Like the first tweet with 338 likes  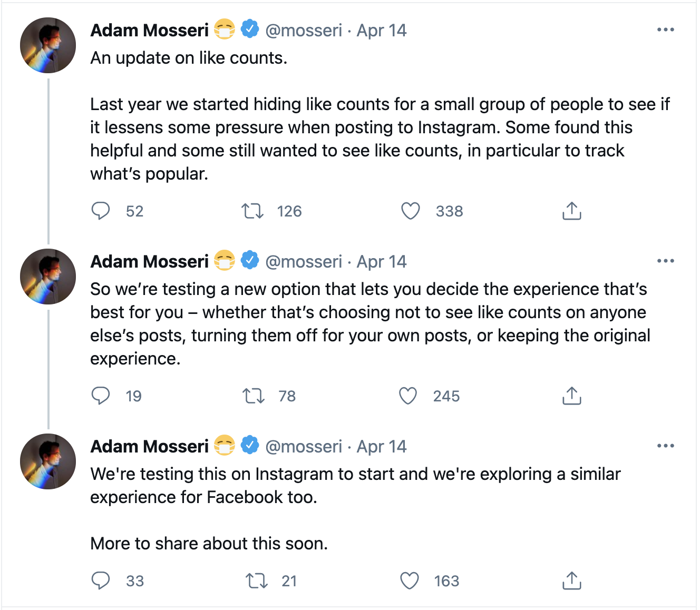[x=411, y=211]
